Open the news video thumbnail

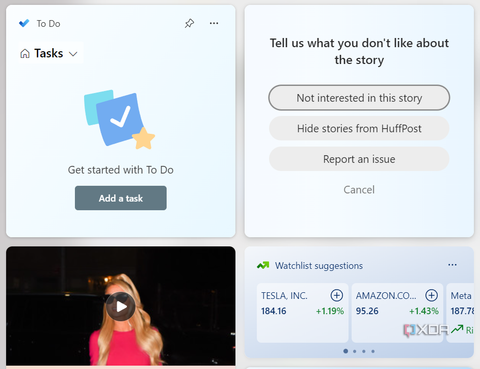click(x=121, y=306)
